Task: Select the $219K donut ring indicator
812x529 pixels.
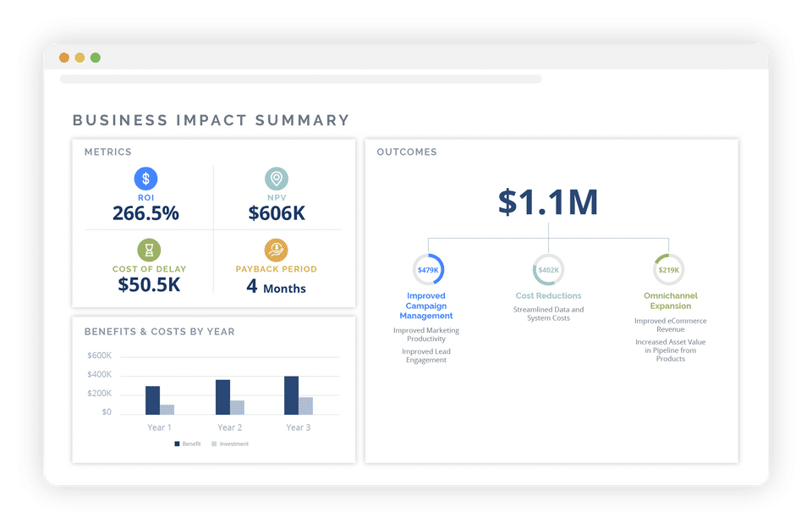Action: pyautogui.click(x=668, y=269)
